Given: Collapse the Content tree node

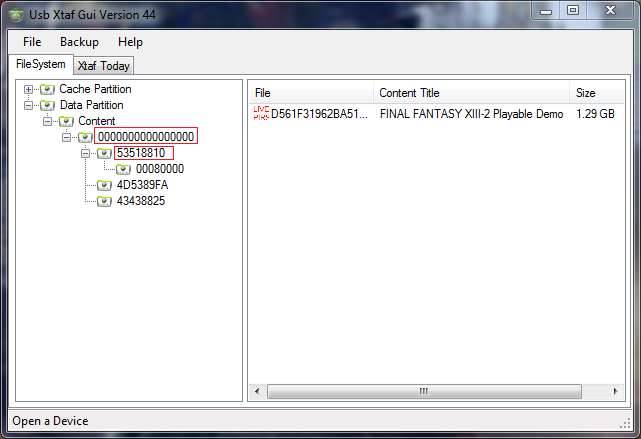Looking at the screenshot, I should coord(48,121).
